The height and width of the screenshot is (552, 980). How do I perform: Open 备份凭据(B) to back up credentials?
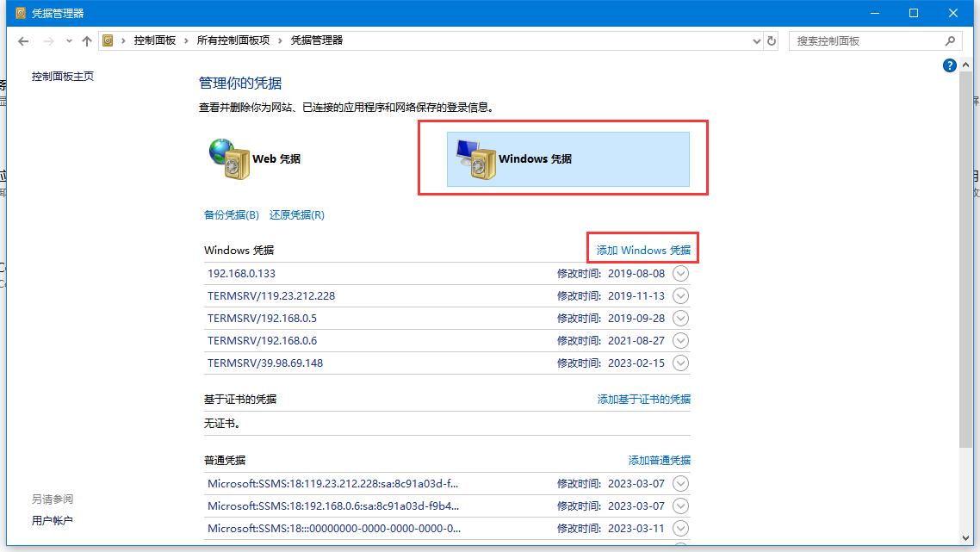[230, 214]
